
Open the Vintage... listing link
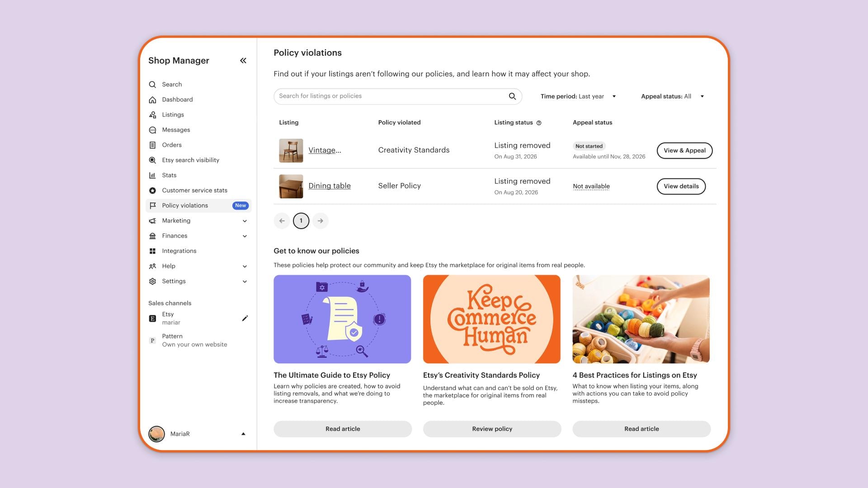point(325,150)
